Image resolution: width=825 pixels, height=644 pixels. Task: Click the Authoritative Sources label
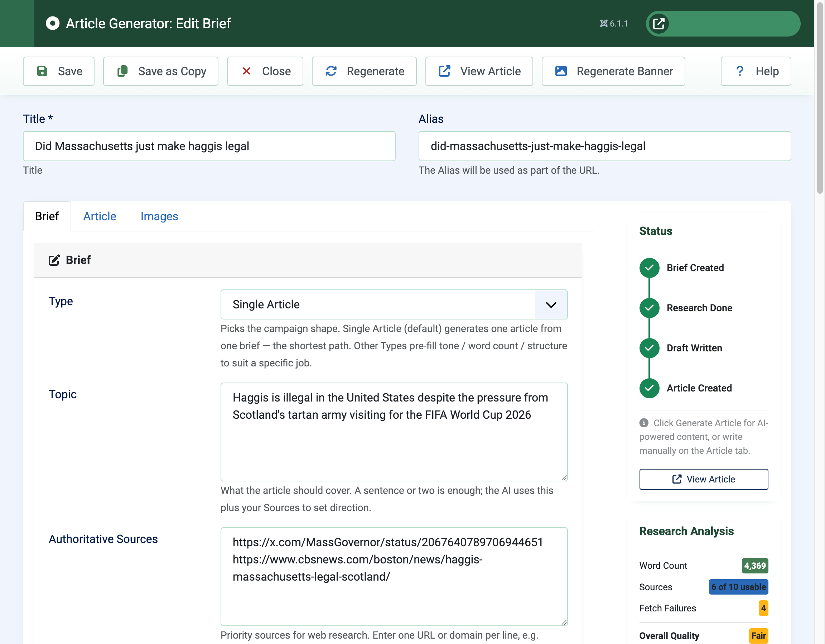tap(103, 539)
